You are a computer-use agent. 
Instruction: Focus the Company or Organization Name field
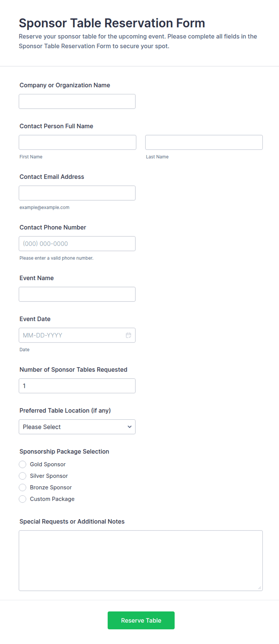pos(77,101)
